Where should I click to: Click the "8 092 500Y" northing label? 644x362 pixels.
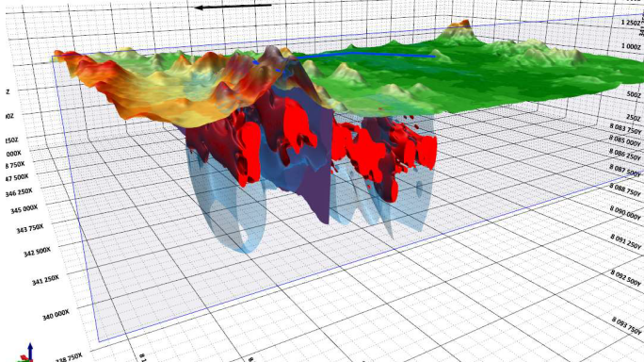[x=625, y=278]
